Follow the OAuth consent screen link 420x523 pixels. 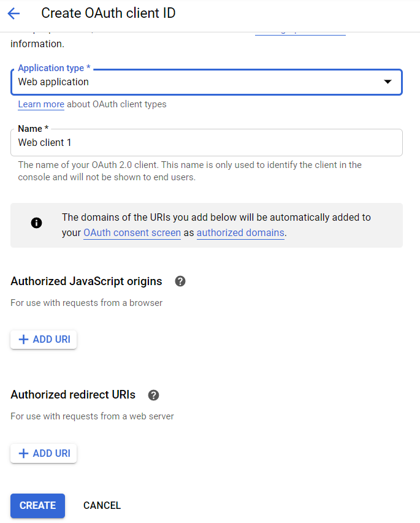point(132,233)
